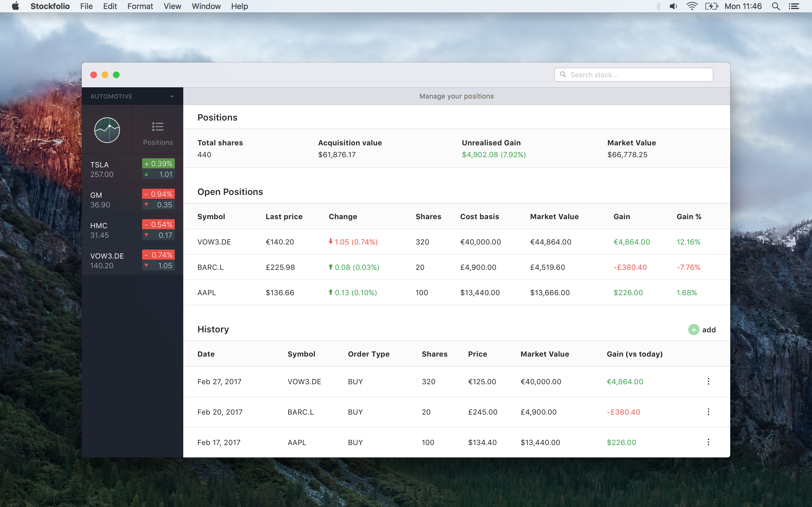Toggle HMC red percent change badge
Screen dimensions: 812x507
(158, 225)
